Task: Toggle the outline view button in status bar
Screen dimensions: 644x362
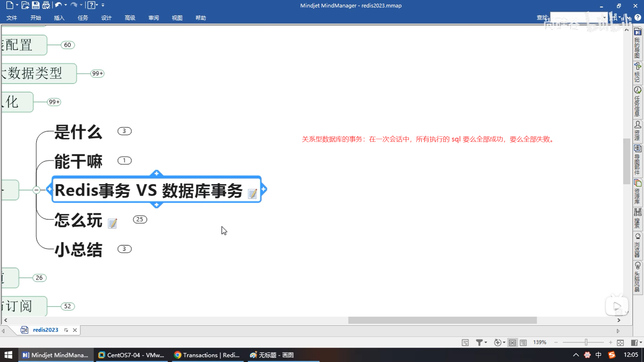Action: (523, 343)
